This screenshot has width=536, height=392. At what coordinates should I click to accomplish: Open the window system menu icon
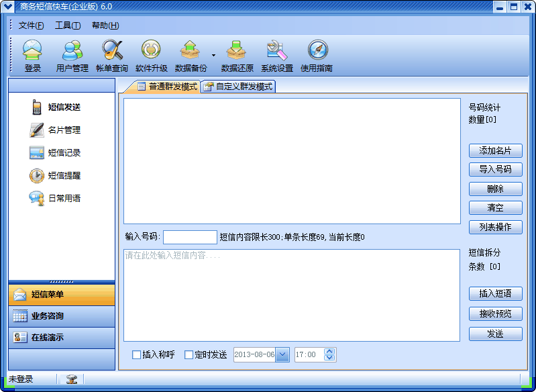pos(7,6)
